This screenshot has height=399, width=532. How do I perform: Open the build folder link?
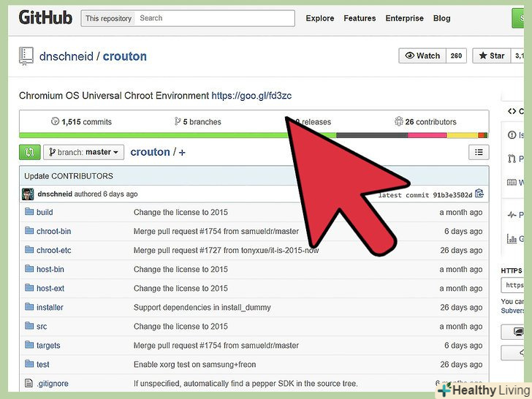click(45, 212)
